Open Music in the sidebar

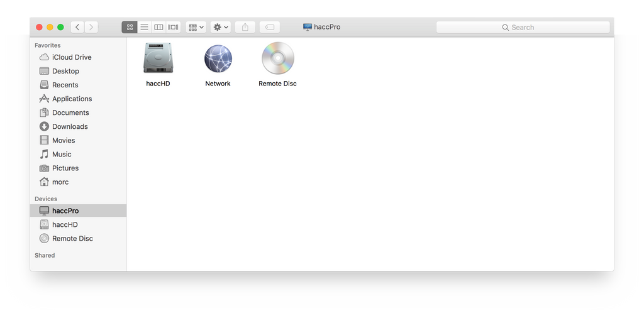point(78,155)
